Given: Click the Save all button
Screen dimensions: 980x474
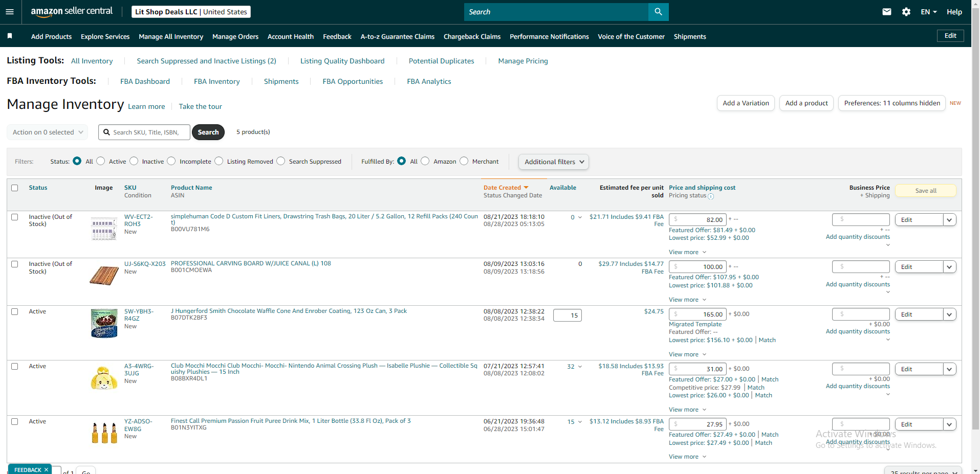Looking at the screenshot, I should coord(926,191).
